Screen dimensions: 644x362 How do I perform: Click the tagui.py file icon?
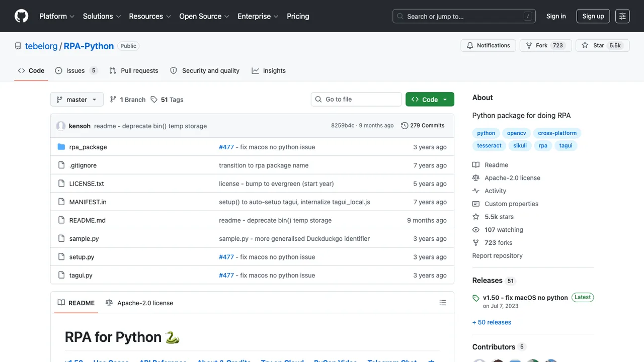click(x=61, y=275)
